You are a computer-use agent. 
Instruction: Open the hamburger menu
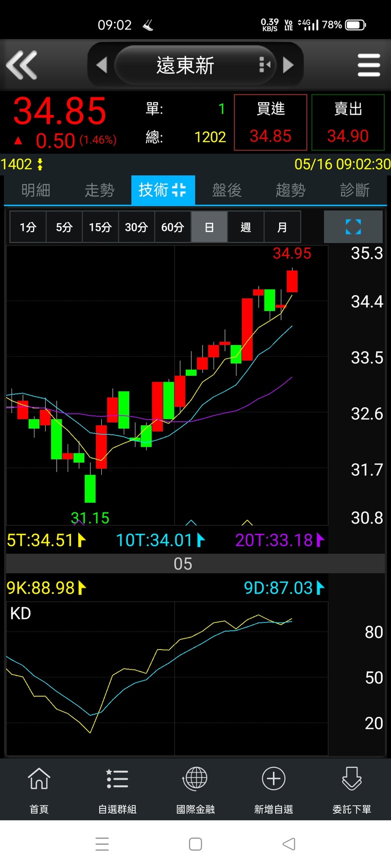click(369, 65)
